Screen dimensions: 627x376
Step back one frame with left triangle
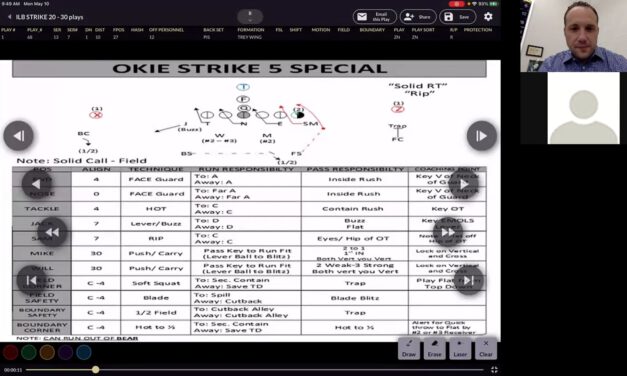pyautogui.click(x=36, y=184)
